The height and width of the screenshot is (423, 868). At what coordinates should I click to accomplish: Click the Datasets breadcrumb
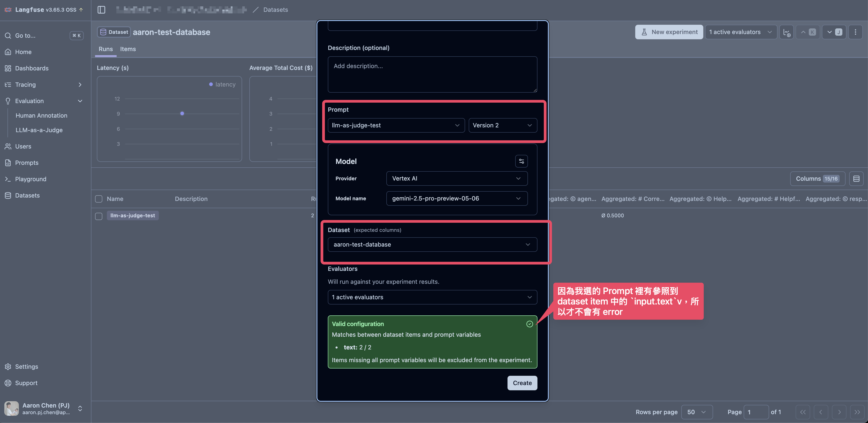pyautogui.click(x=275, y=10)
